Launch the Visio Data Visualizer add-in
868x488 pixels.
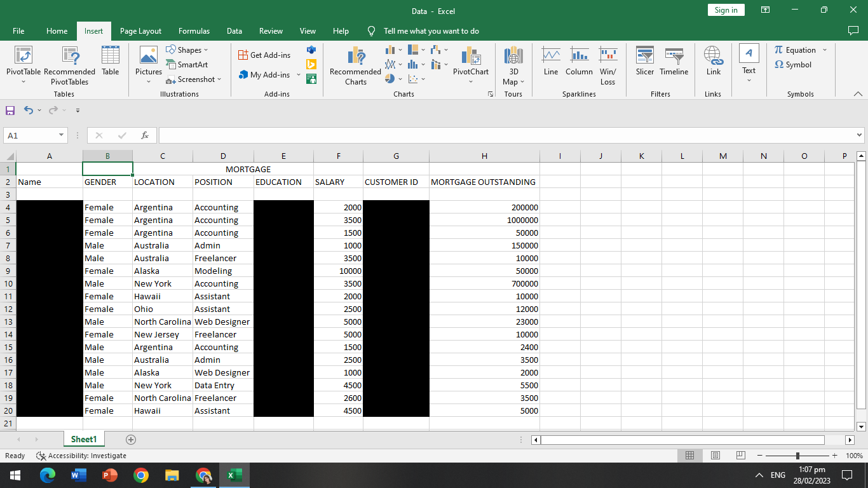(311, 50)
